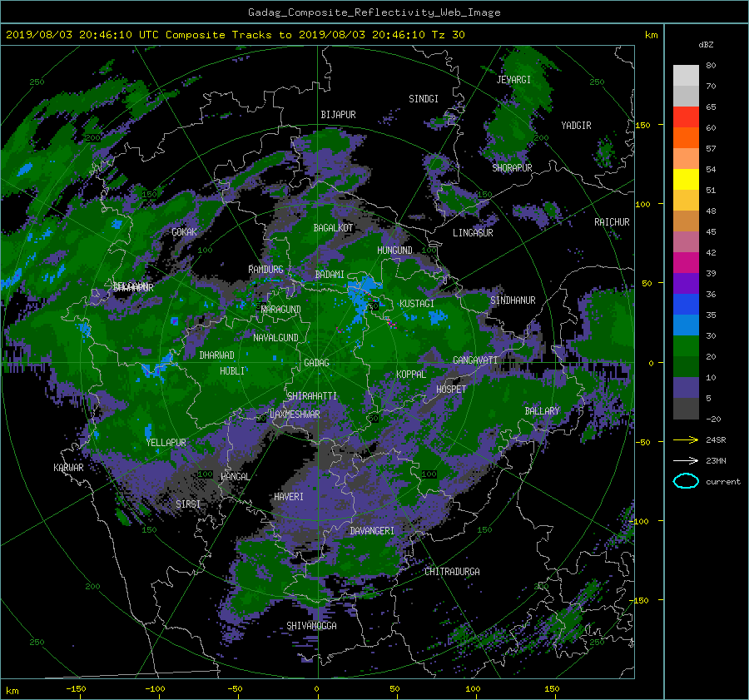
Task: Click the BADAMI city label
Action: (330, 275)
